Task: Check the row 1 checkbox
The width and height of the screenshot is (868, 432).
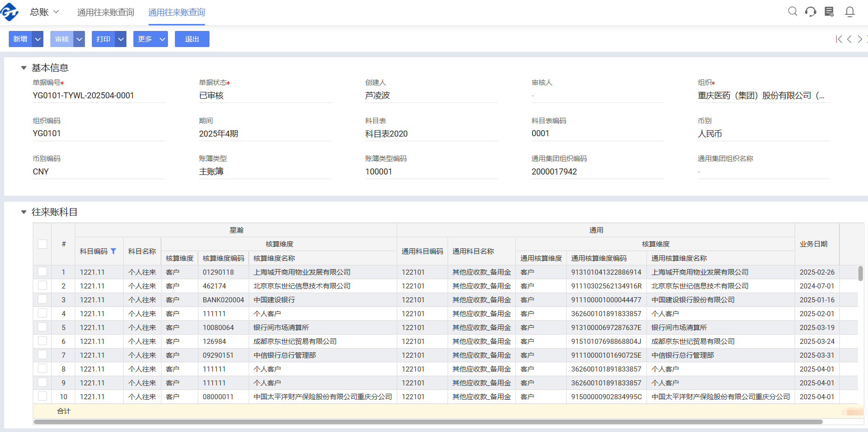Action: click(x=42, y=271)
